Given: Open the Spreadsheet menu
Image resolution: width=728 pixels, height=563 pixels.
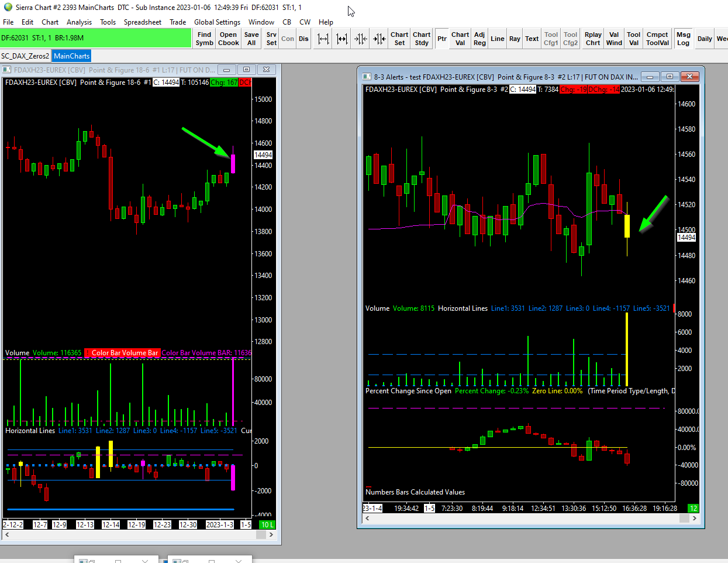Looking at the screenshot, I should click(143, 22).
